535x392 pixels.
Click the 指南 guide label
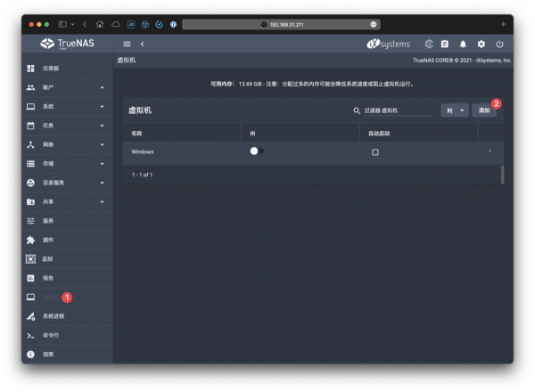48,355
